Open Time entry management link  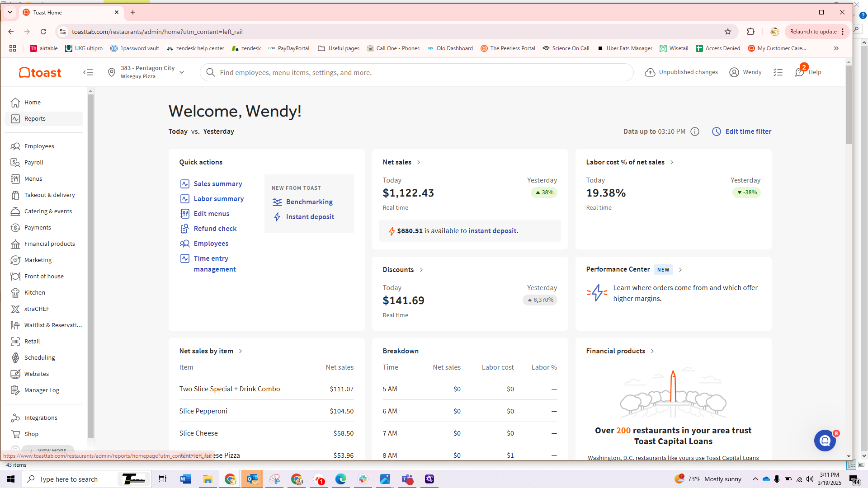coord(214,264)
